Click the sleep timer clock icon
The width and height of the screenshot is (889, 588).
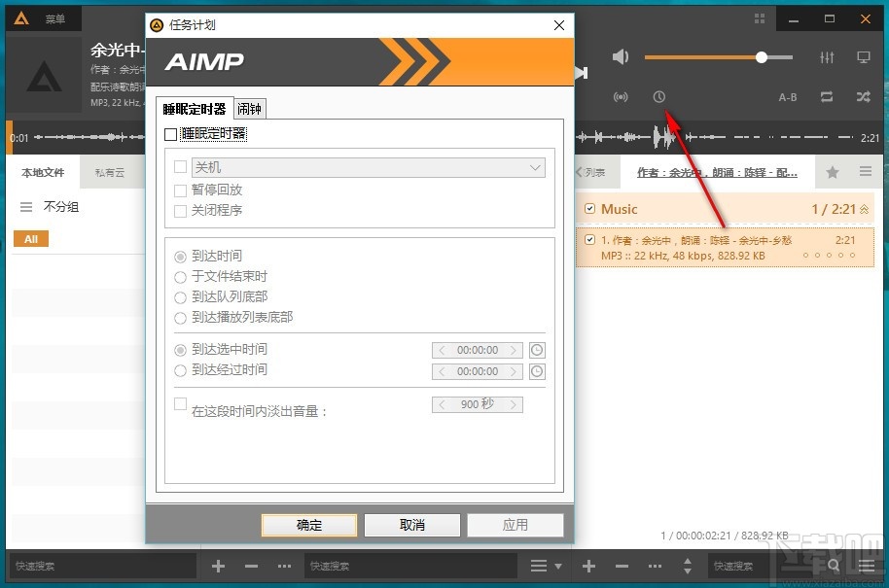pyautogui.click(x=660, y=96)
